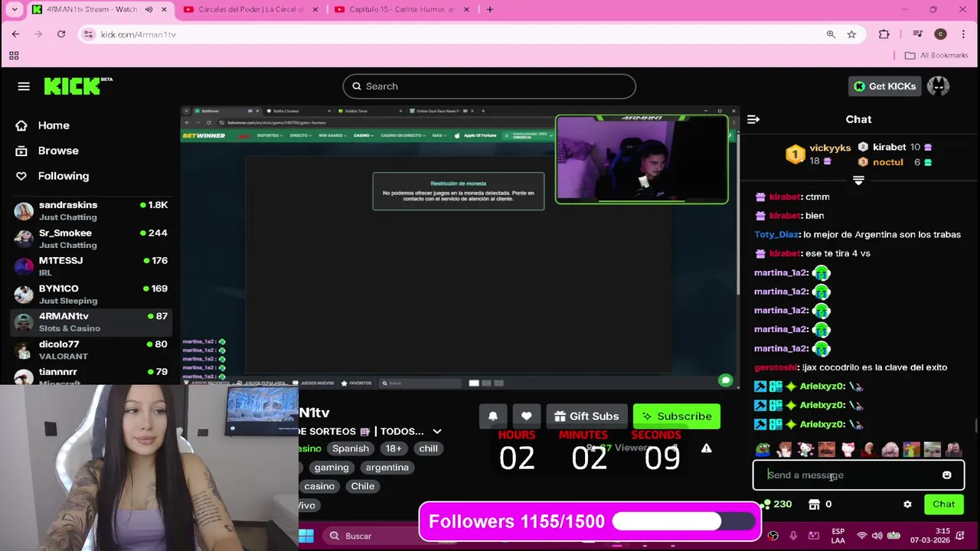
Task: Click the Spanish tag
Action: point(351,448)
